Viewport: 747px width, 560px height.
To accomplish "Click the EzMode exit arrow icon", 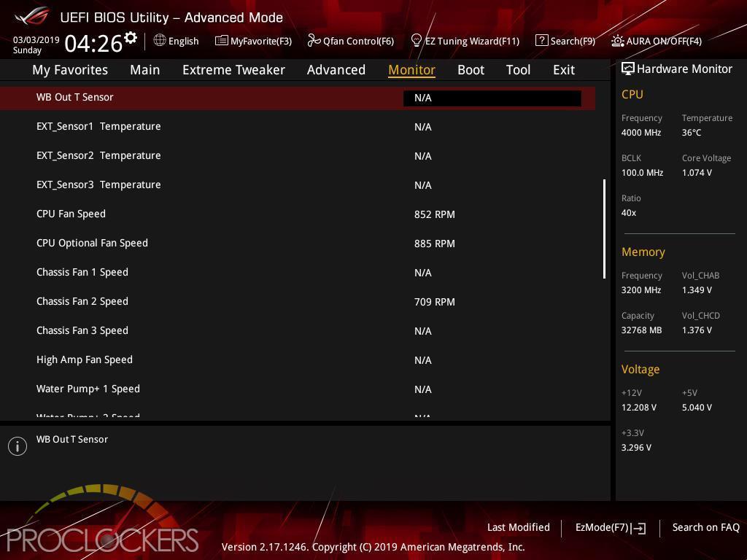I will [x=638, y=528].
